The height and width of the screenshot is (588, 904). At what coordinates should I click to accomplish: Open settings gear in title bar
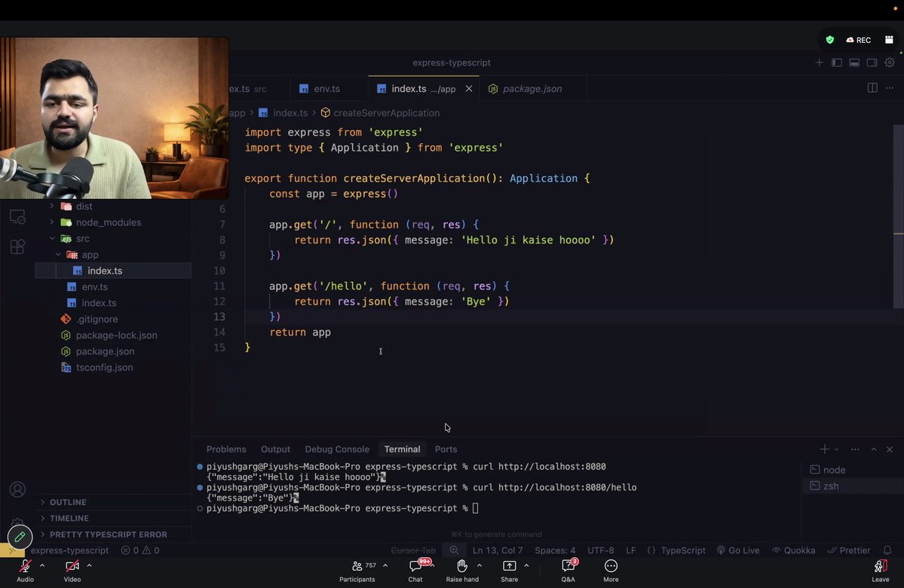click(x=890, y=63)
